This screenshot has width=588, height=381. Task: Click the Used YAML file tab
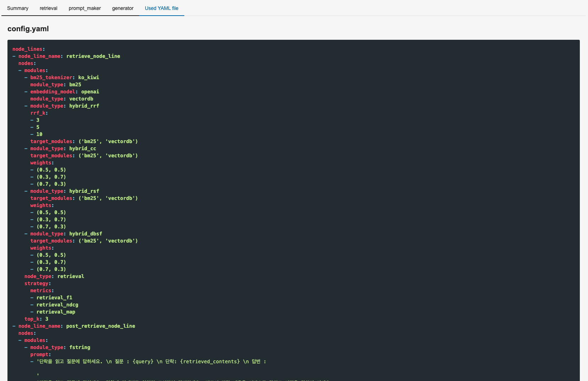(x=162, y=8)
